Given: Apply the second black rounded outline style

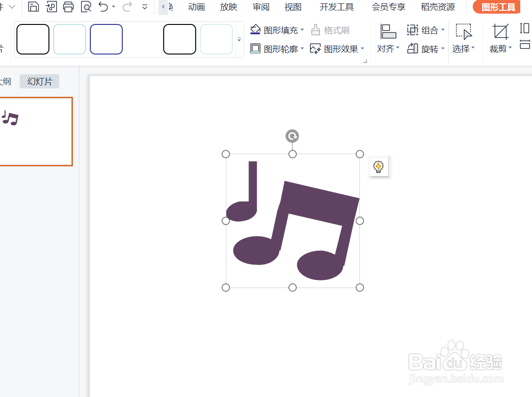Looking at the screenshot, I should click(x=180, y=39).
